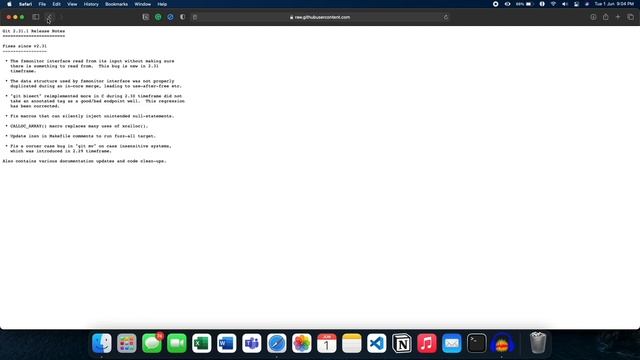Screen dimensions: 640x360
Task: Click the date and time in menu bar
Action: [x=614, y=4]
